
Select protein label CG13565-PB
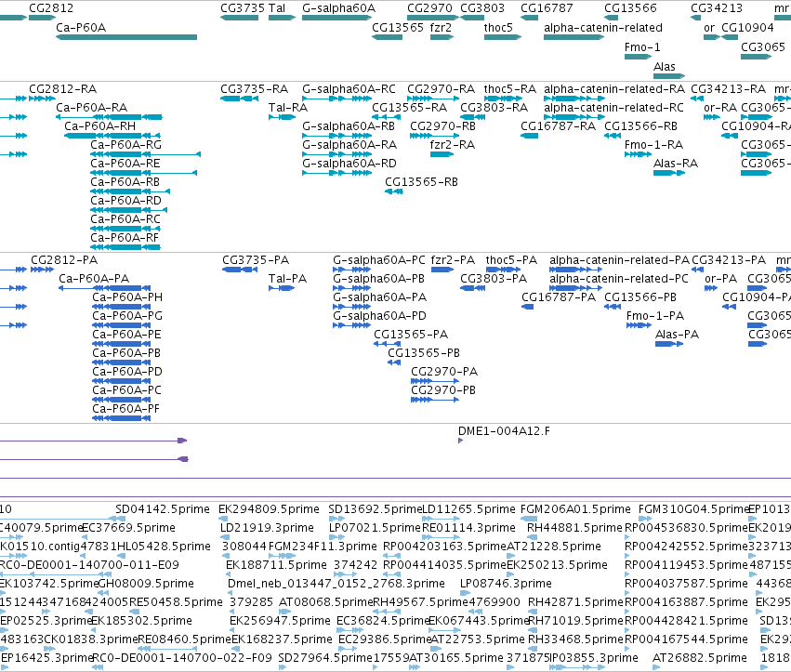click(424, 353)
